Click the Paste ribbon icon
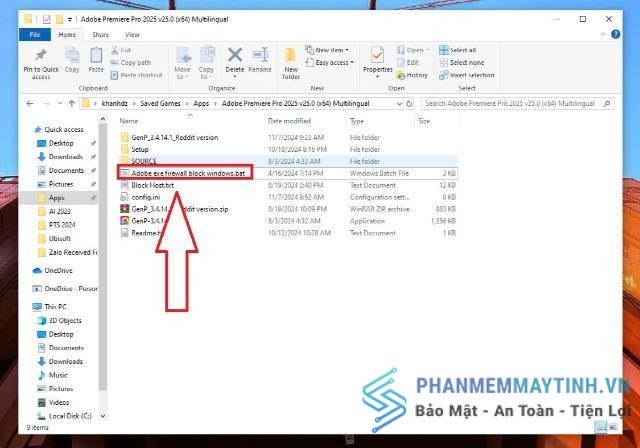This screenshot has height=448, width=640. coord(96,55)
